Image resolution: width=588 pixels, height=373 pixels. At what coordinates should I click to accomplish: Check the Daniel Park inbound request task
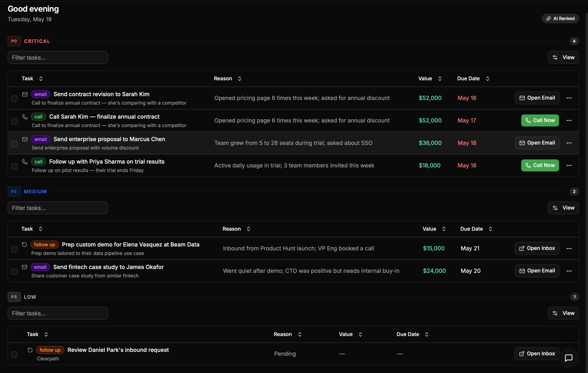tap(14, 355)
